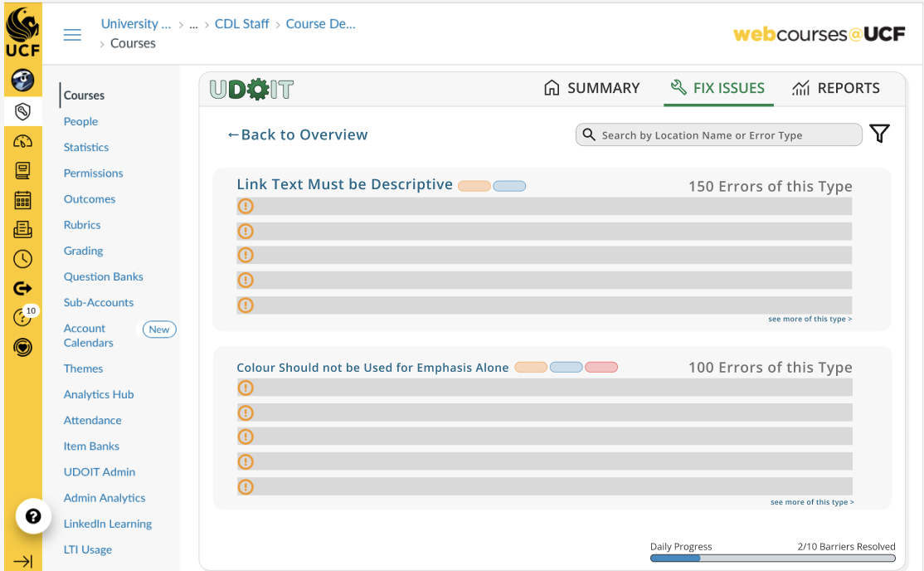
Task: Expand the global navigation arrow
Action: pyautogui.click(x=23, y=561)
